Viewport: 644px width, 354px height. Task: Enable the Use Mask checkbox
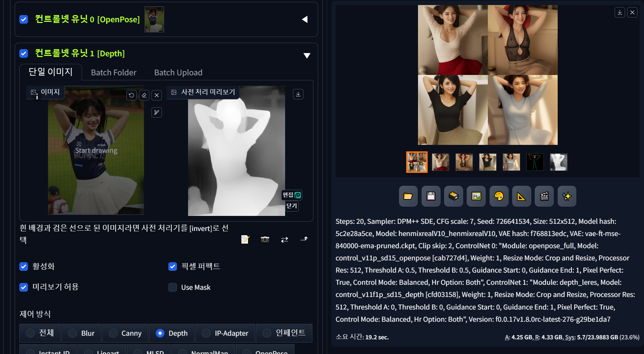[x=173, y=287]
